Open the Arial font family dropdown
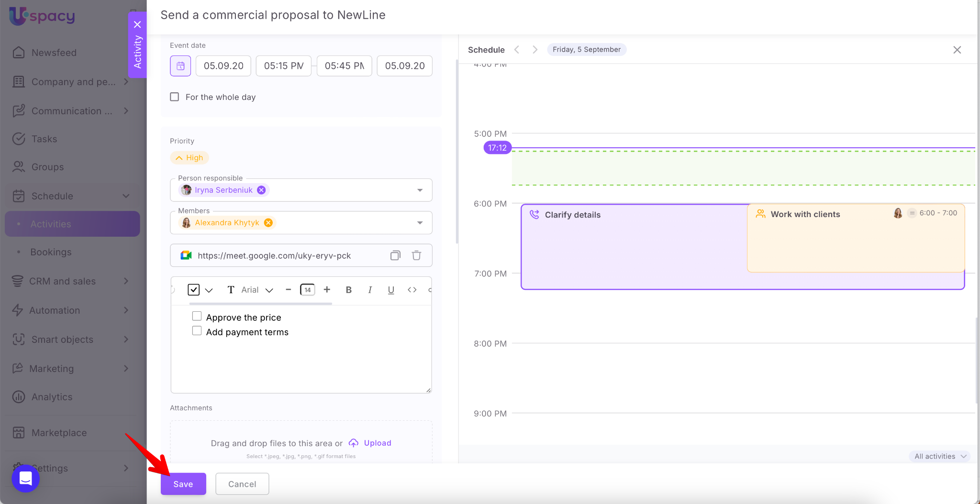980x504 pixels. (x=257, y=290)
